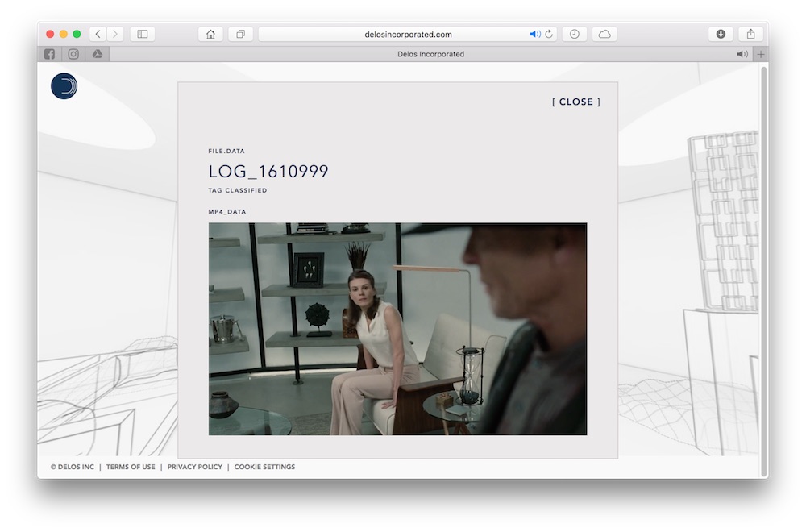The image size is (806, 532).
Task: Play the MP4_DATA video
Action: pyautogui.click(x=397, y=329)
